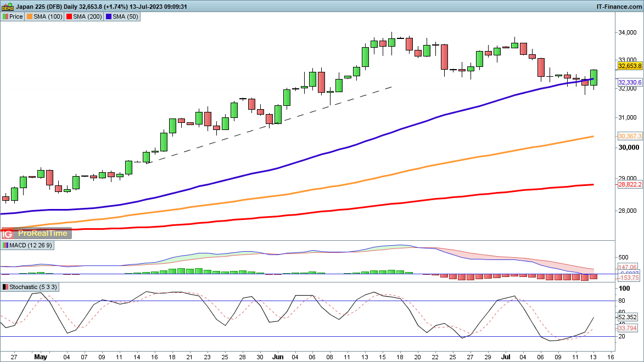Click the -153.75 MACD histogram value tag
Image resolution: width=644 pixels, height=362 pixels.
point(629,278)
